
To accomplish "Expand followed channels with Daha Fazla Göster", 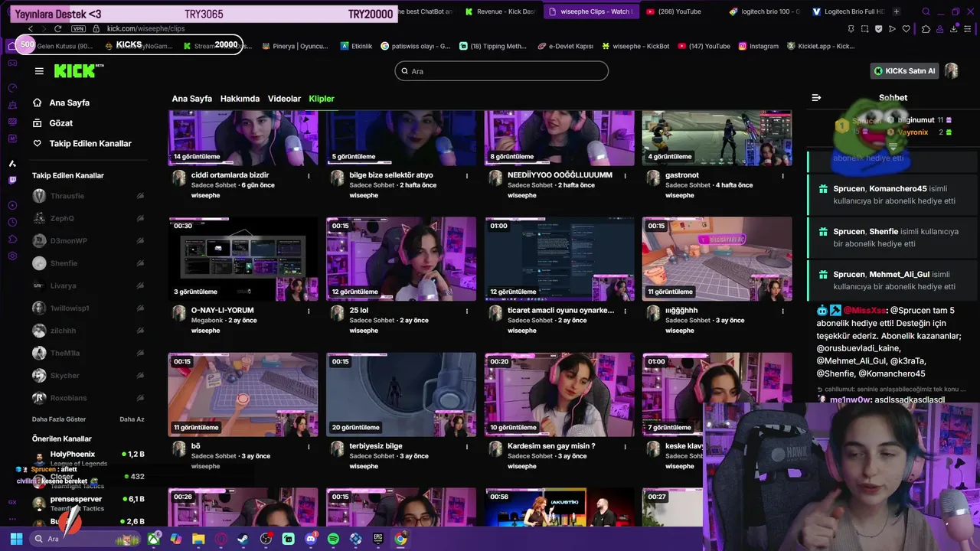I will (x=59, y=419).
